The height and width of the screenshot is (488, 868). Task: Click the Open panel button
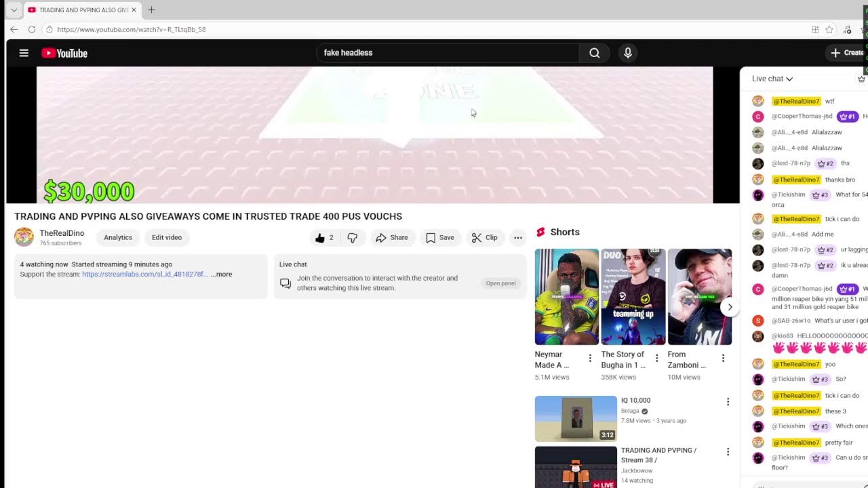501,283
